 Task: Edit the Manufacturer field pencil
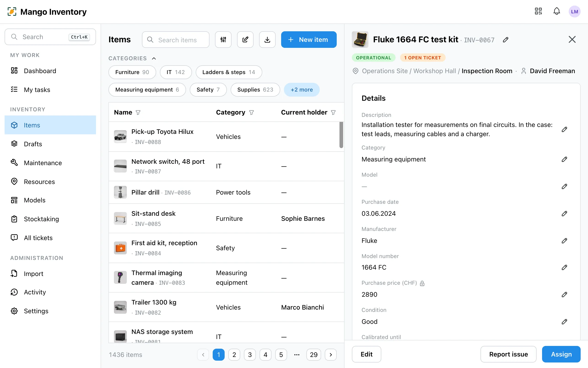point(564,241)
